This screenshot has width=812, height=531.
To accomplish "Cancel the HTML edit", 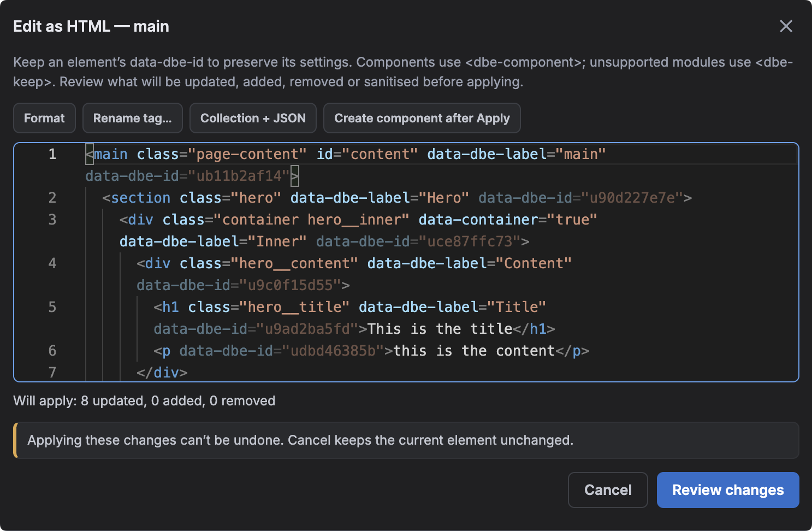I will click(608, 490).
